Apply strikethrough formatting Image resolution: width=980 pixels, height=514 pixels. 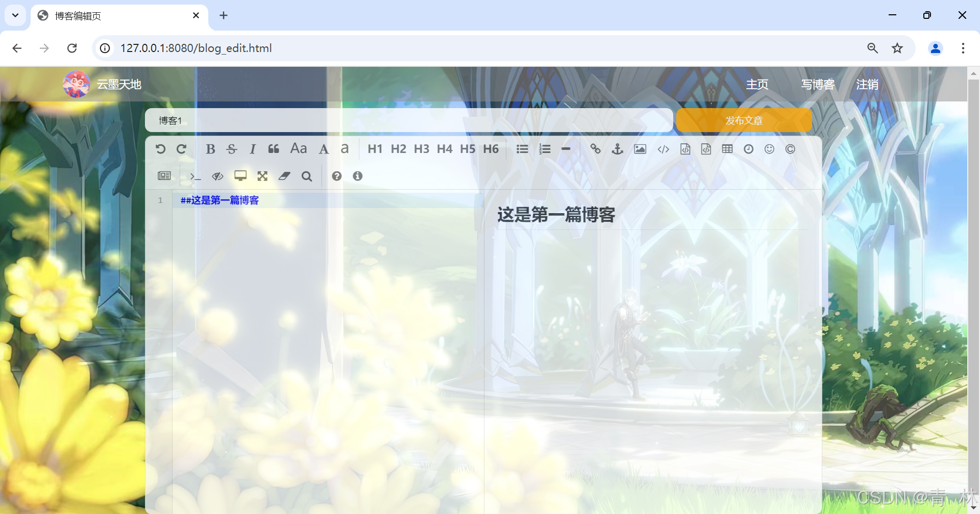[x=232, y=149]
